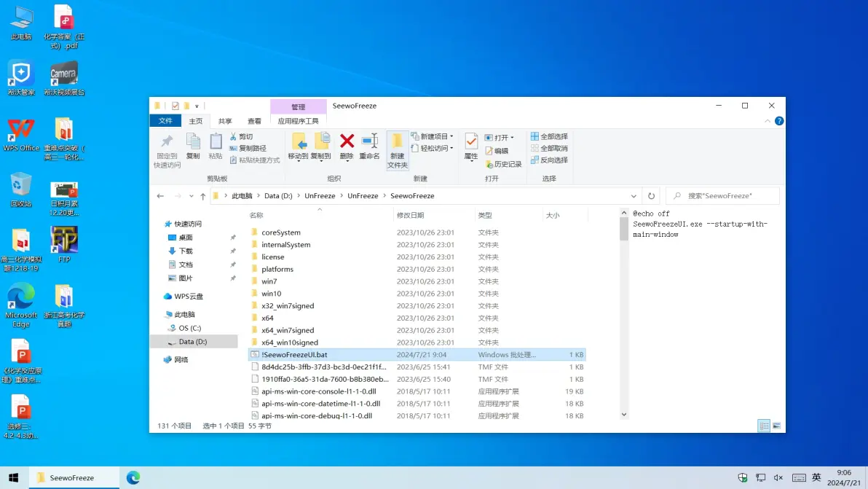Click the red 删除 (Delete) icon
The width and height of the screenshot is (868, 489).
[x=347, y=145]
